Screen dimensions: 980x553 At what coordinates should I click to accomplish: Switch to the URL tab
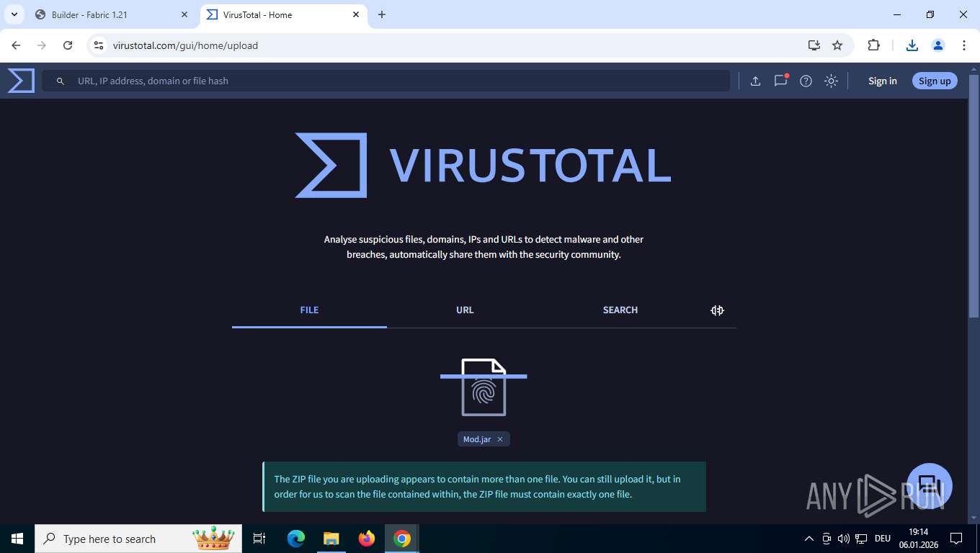[x=465, y=310]
